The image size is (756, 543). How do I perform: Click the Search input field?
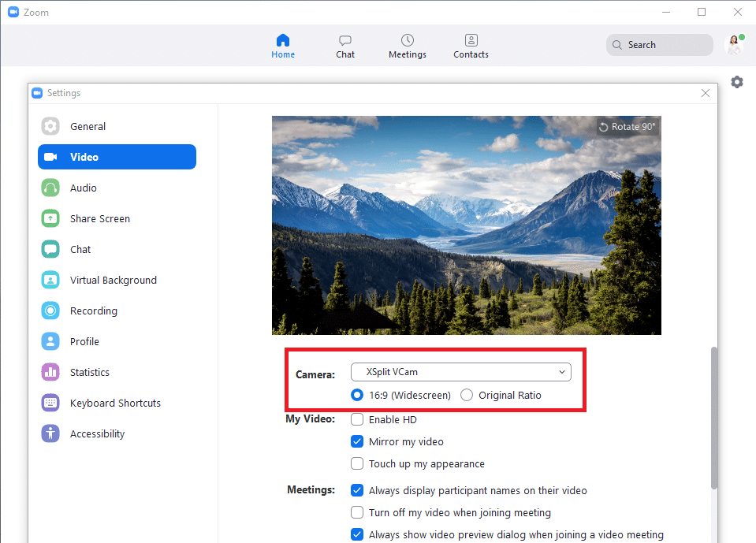click(x=660, y=45)
